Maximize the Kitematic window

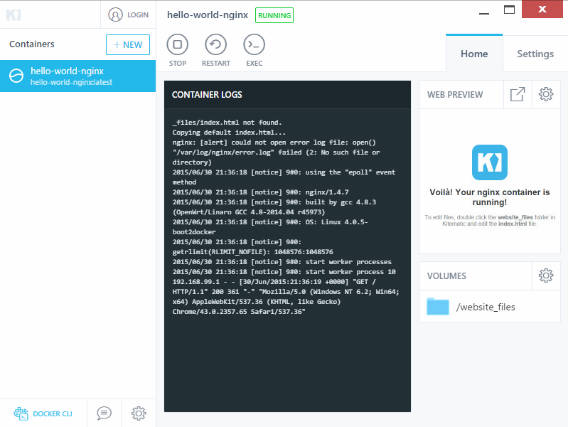pyautogui.click(x=509, y=9)
